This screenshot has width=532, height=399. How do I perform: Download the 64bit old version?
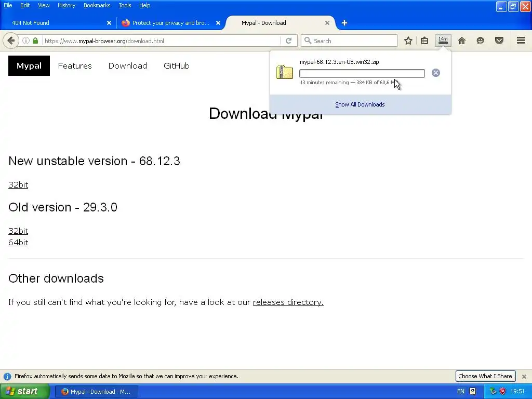18,243
